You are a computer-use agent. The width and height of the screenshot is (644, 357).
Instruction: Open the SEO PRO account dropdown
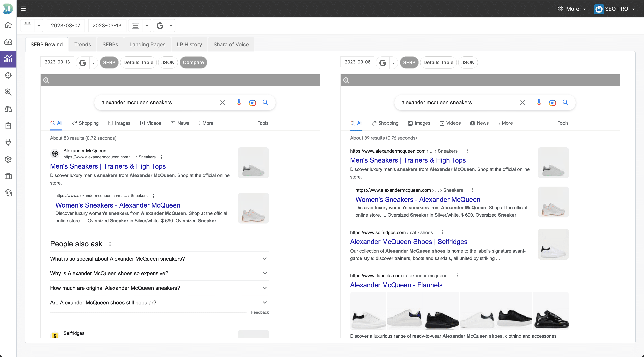point(615,9)
